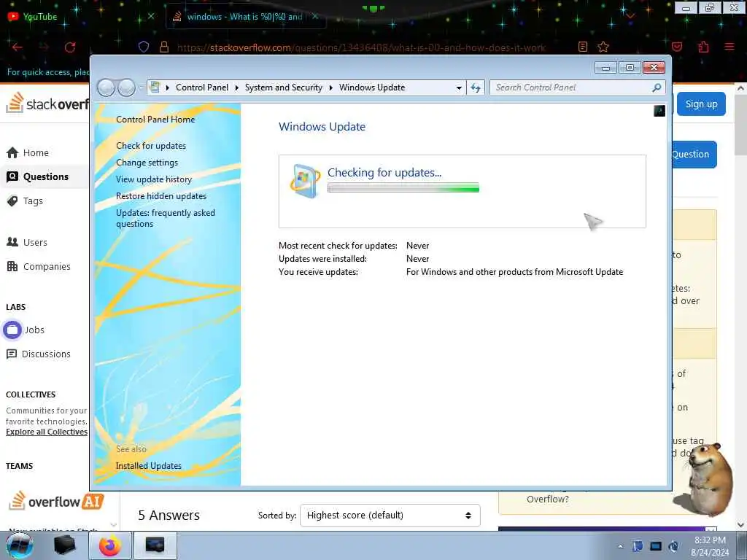
Task: Open the black box taskbar application
Action: click(x=64, y=545)
